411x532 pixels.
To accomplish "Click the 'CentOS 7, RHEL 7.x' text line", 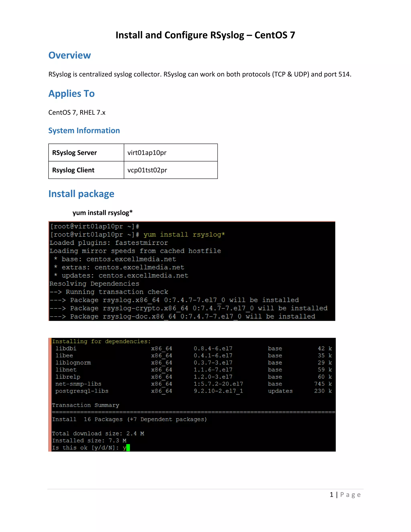I will point(77,113).
